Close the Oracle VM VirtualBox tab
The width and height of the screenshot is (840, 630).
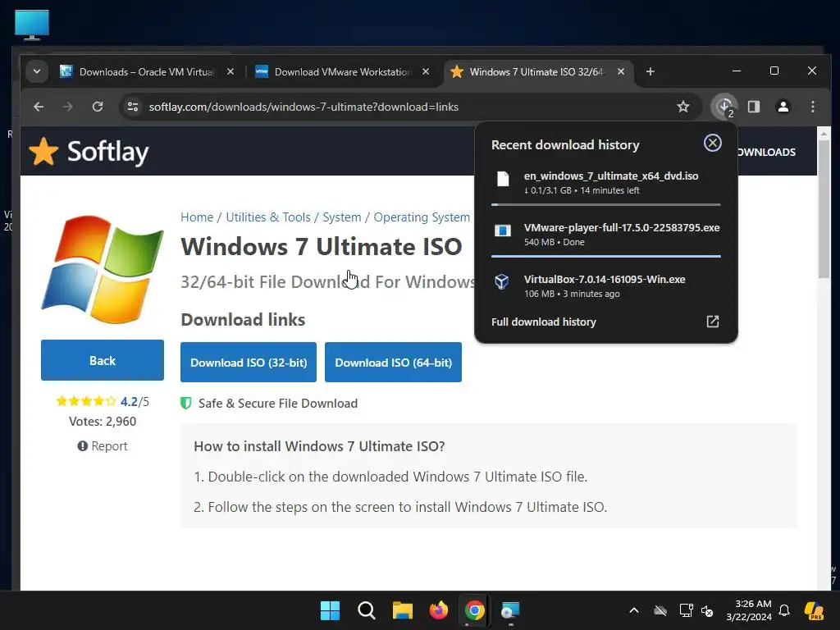tap(231, 71)
